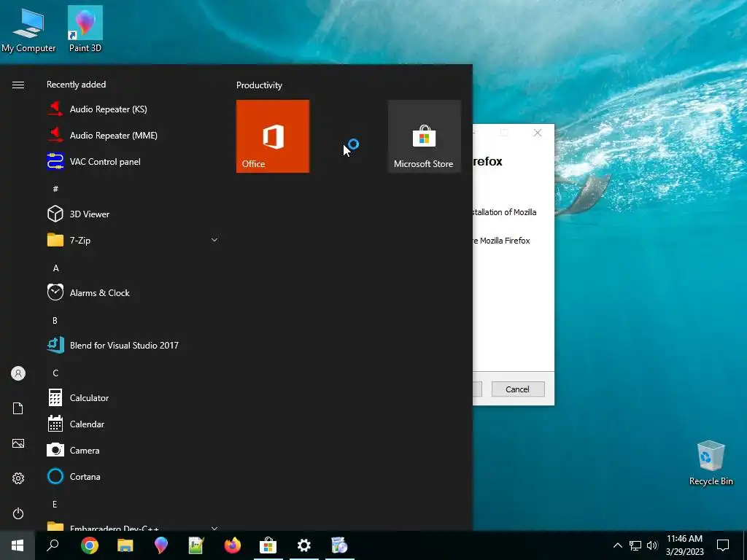Click the # section header
This screenshot has width=747, height=560.
pyautogui.click(x=55, y=189)
